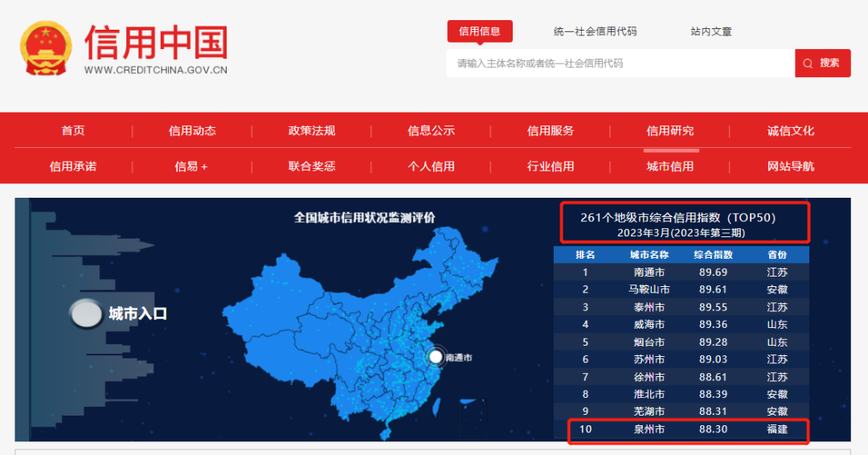
Task: Open the 信易+ menu item
Action: tap(191, 166)
